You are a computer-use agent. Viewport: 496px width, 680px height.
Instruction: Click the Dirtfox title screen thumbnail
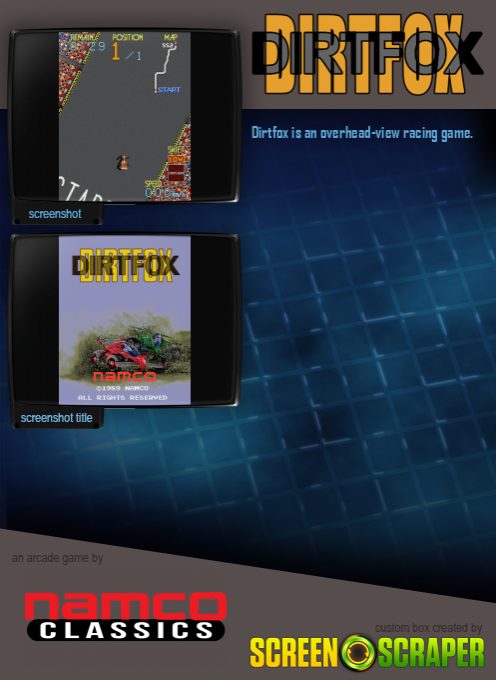(x=124, y=320)
